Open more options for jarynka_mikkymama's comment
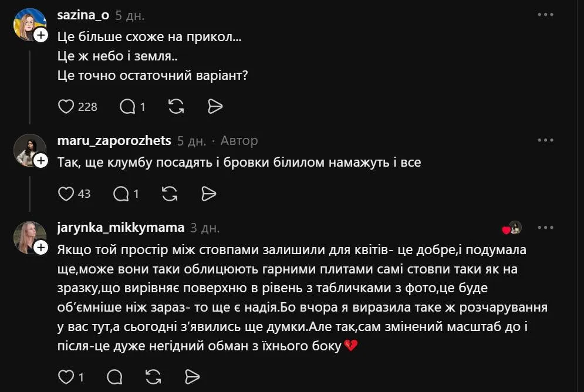The height and width of the screenshot is (392, 584). pos(546,228)
